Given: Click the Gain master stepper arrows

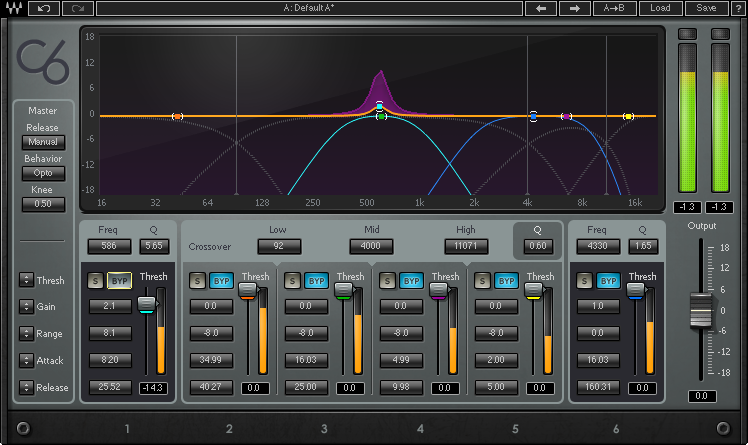Looking at the screenshot, I should click(26, 306).
